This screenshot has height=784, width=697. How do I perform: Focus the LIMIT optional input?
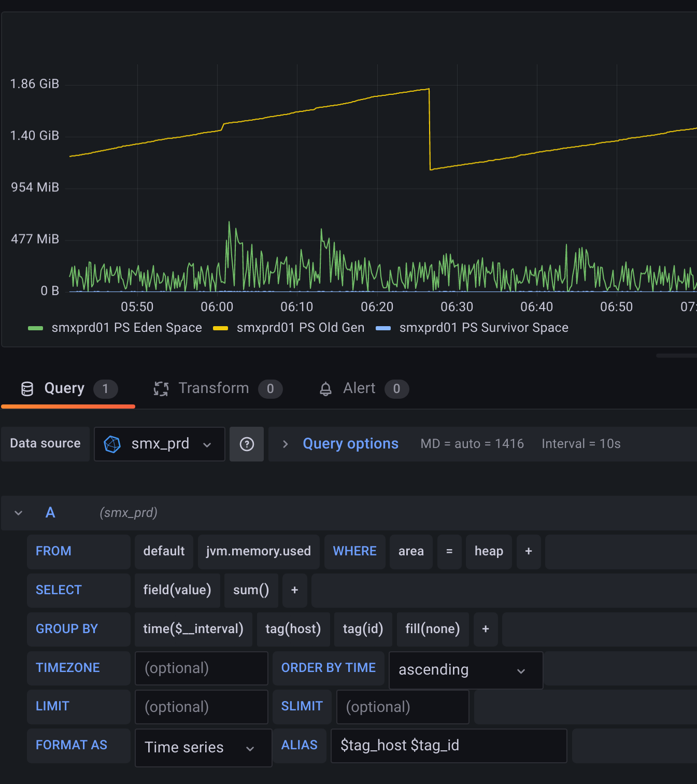click(x=202, y=707)
